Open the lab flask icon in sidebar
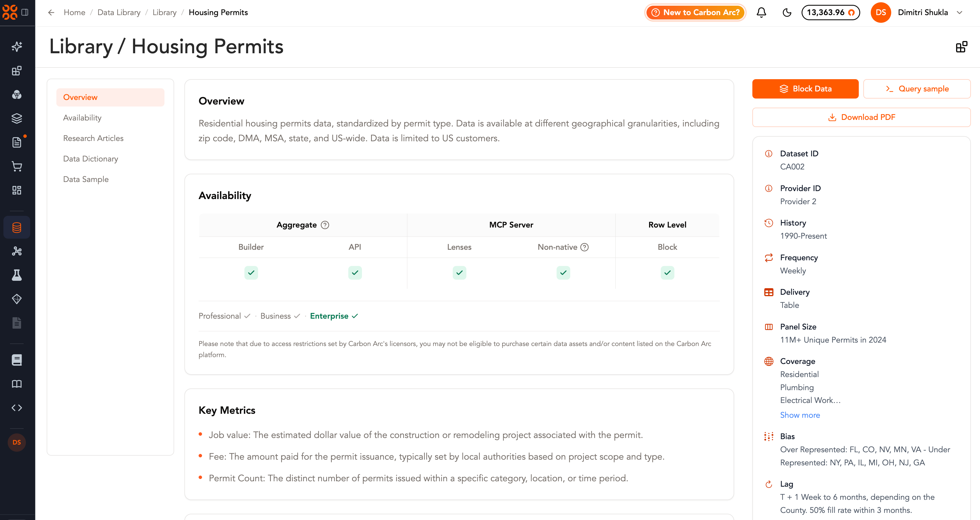The width and height of the screenshot is (980, 520). (x=17, y=275)
